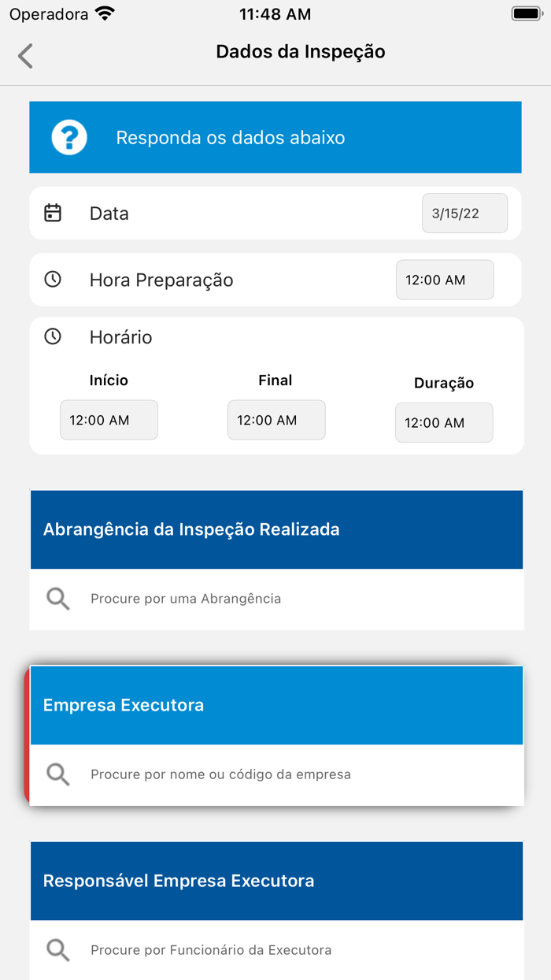Image resolution: width=551 pixels, height=980 pixels.
Task: Click the calendar icon next to Data
Action: (x=53, y=213)
